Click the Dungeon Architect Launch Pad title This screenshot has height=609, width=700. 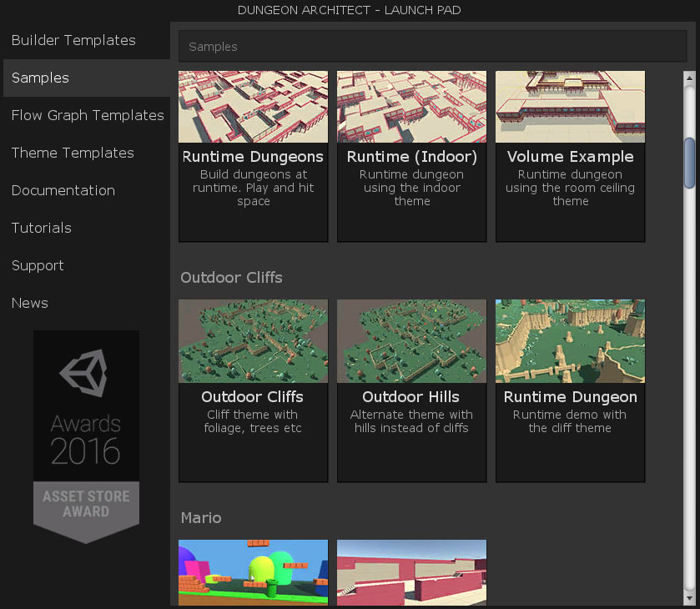(349, 10)
